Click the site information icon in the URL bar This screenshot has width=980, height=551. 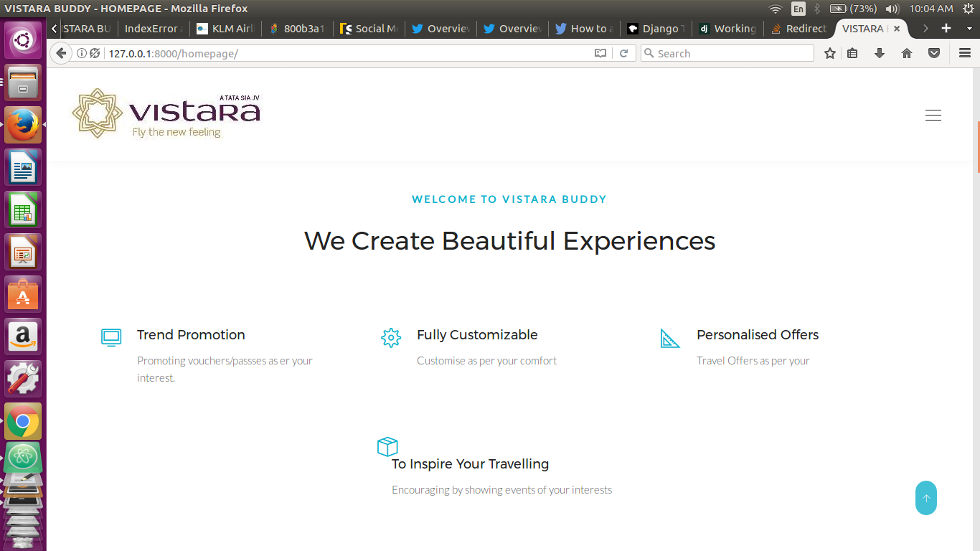tap(82, 53)
